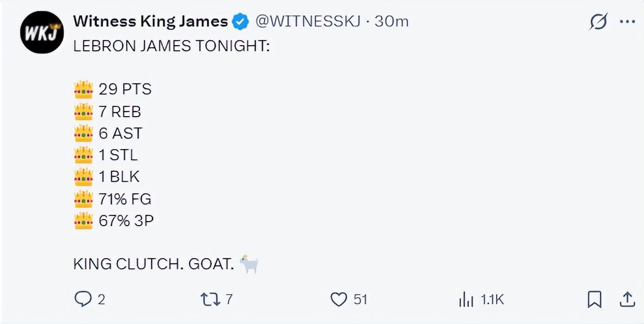Click the LEBRON JAMES TONIGHT text line
Image resolution: width=644 pixels, height=324 pixels.
coord(172,46)
